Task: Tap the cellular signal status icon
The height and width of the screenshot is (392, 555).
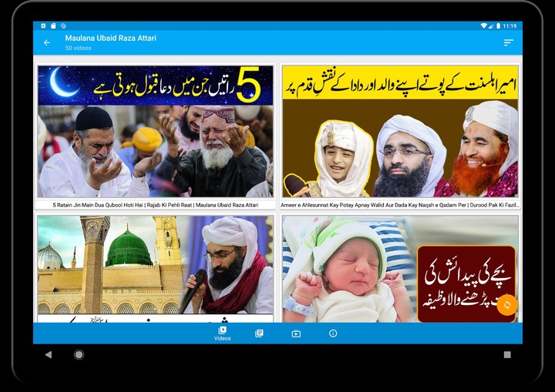Action: [491, 26]
